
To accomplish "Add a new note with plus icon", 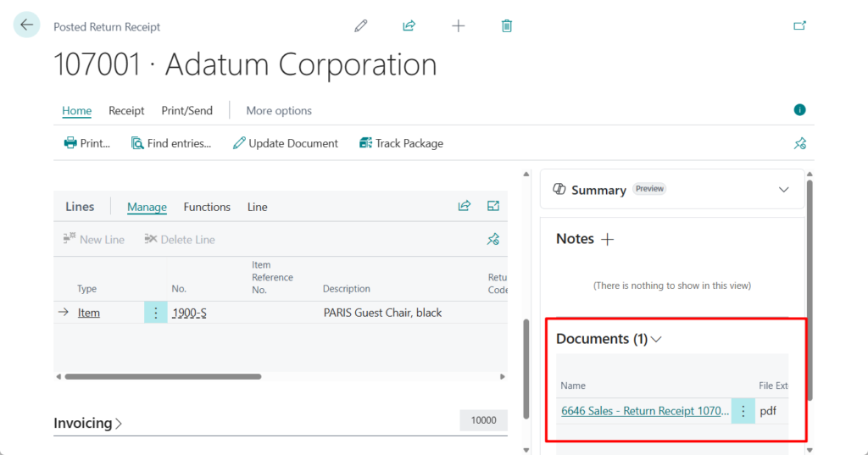I will click(x=607, y=239).
